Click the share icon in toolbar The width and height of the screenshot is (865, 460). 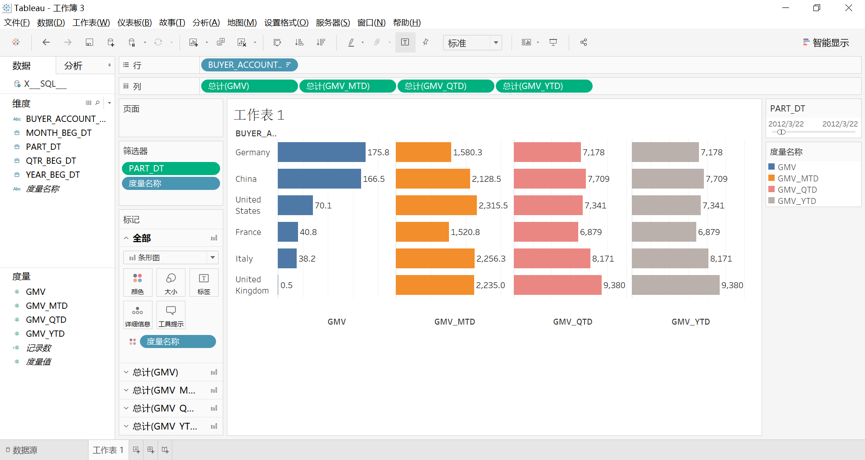coord(583,43)
